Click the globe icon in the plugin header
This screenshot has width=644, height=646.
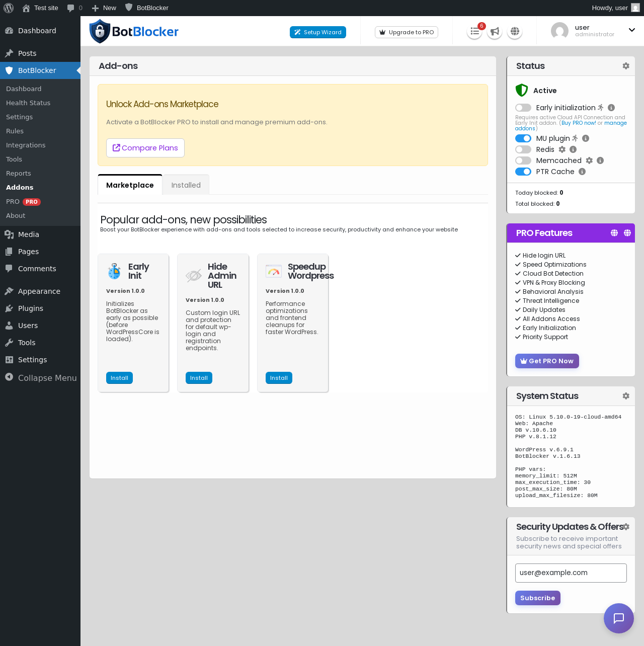(515, 32)
